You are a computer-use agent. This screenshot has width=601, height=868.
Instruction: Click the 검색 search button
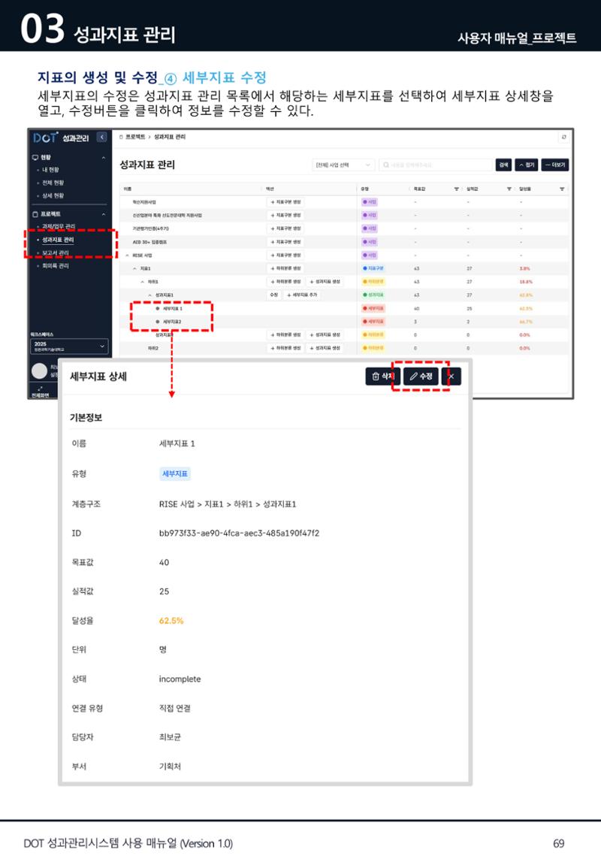pos(503,165)
